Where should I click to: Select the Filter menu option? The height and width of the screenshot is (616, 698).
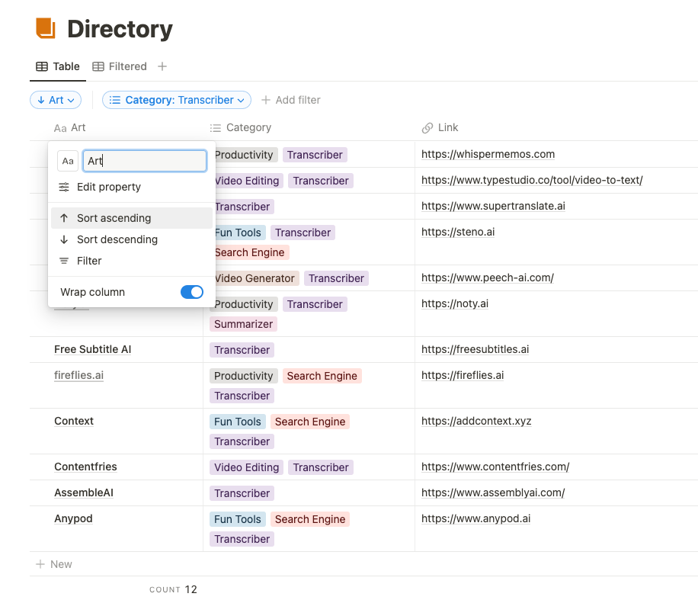(x=89, y=261)
